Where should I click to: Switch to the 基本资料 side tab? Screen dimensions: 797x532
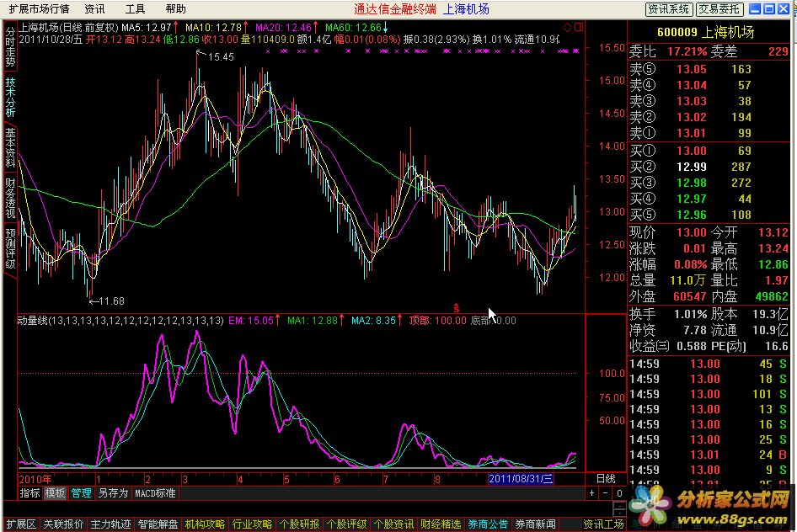(x=10, y=147)
